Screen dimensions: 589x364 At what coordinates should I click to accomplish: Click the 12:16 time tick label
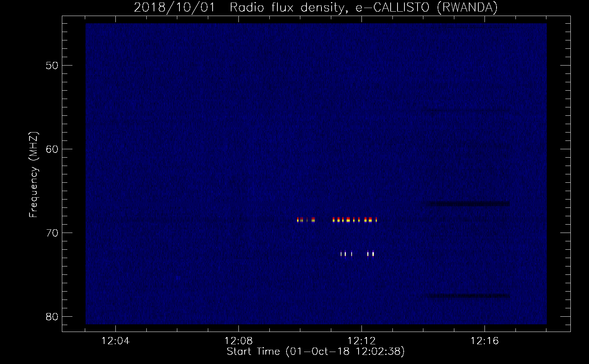[x=485, y=341]
